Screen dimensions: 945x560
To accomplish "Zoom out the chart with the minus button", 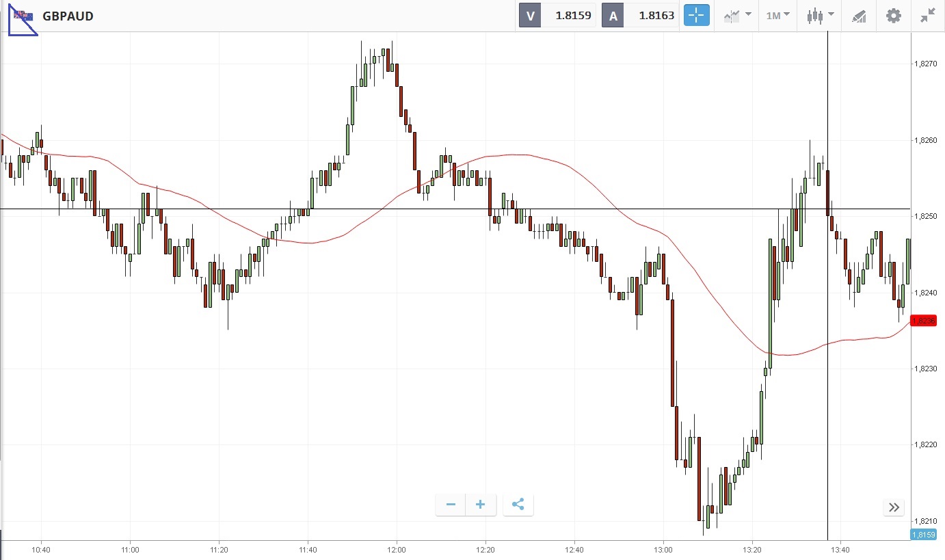I will click(451, 505).
